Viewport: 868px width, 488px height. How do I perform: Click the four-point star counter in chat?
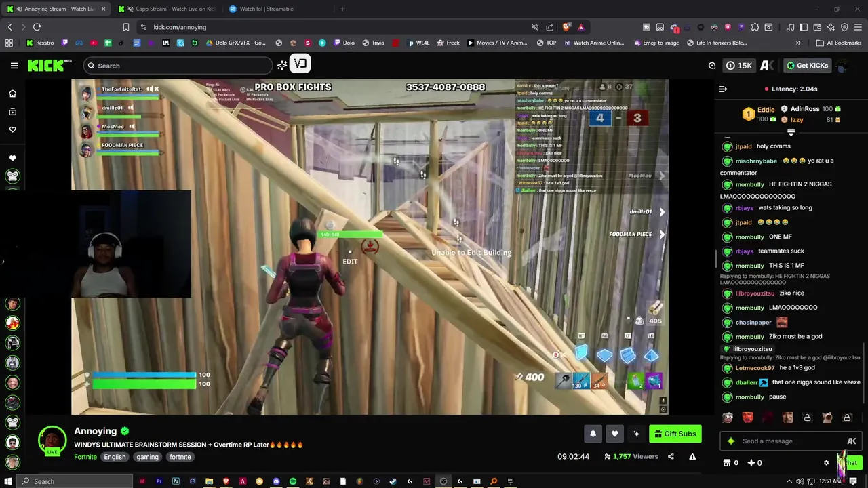755,463
